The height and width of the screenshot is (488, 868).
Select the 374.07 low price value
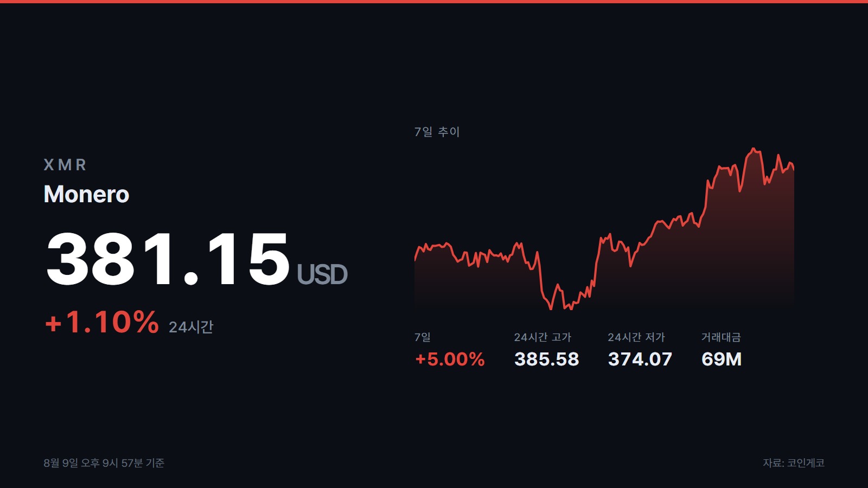tap(640, 359)
